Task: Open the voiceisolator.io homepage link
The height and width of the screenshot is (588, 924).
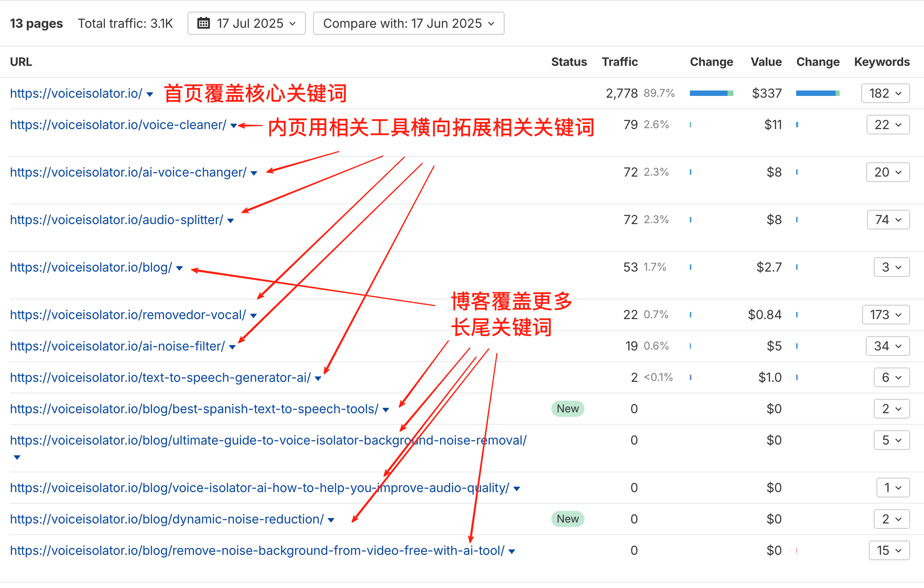Action: 76,93
